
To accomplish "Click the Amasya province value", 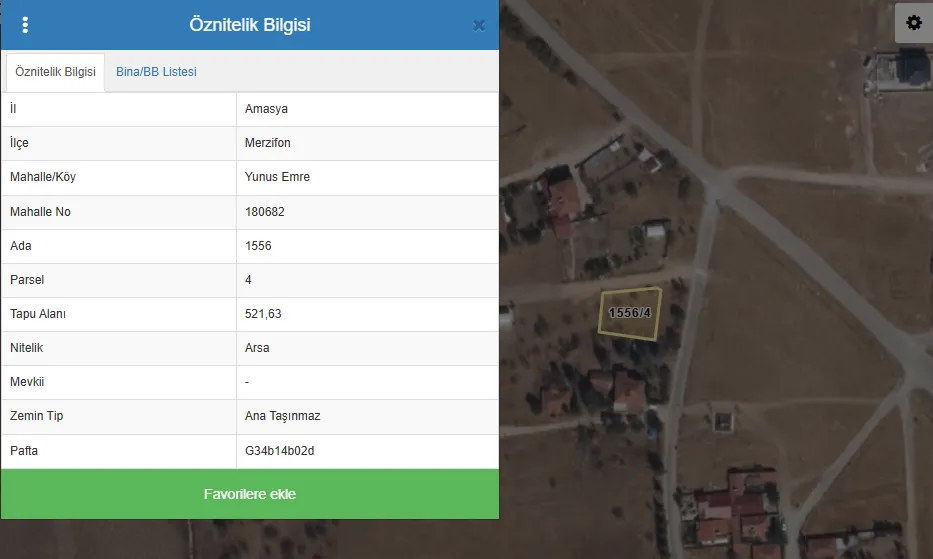I will (x=266, y=109).
